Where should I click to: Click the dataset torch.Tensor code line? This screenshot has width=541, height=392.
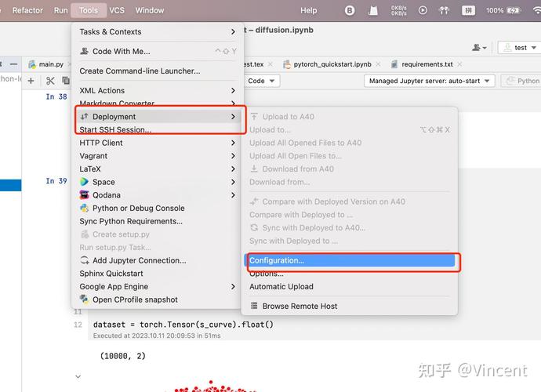click(183, 325)
